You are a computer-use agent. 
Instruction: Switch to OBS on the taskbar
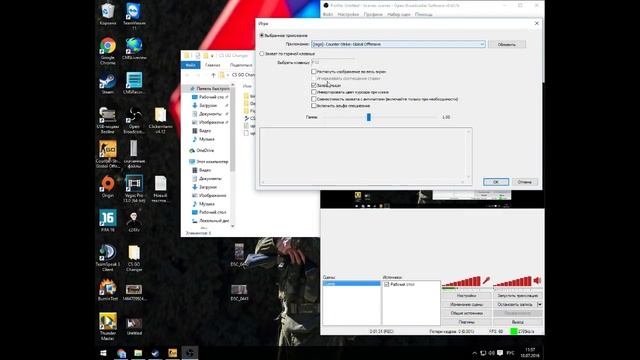click(x=190, y=353)
